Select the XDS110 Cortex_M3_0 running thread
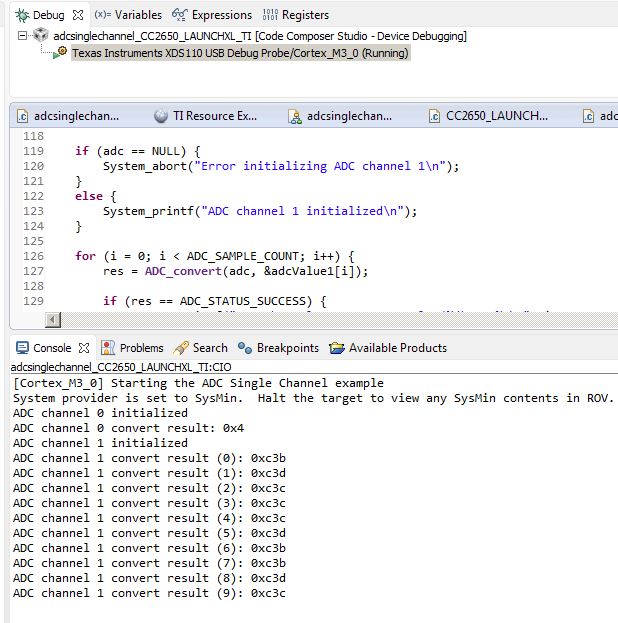Image resolution: width=618 pixels, height=623 pixels. click(240, 53)
